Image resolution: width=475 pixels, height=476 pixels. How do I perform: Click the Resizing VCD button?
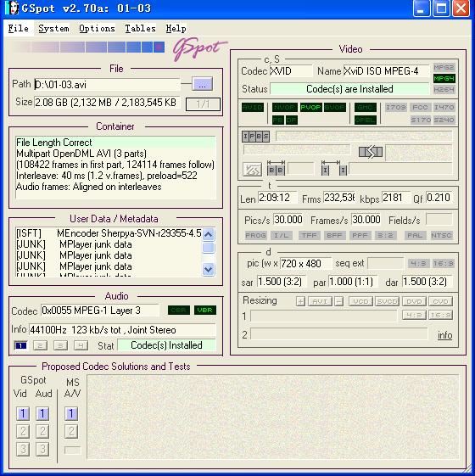pos(360,301)
